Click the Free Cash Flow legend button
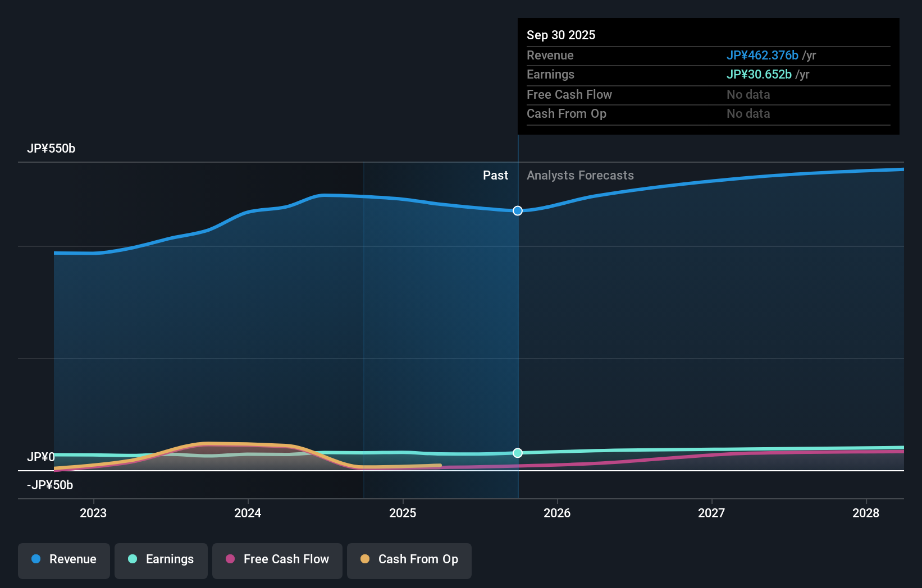Image resolution: width=922 pixels, height=588 pixels. (x=277, y=559)
